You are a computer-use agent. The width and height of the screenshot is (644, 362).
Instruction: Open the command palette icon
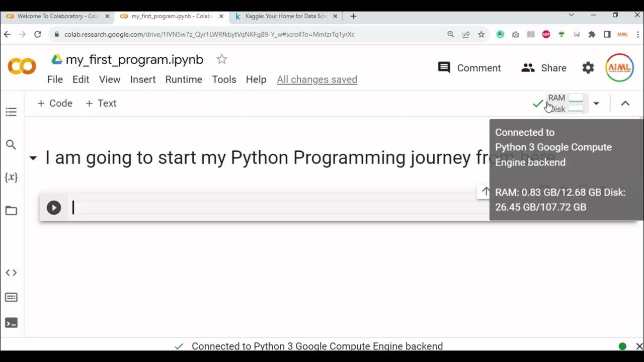pos(11,298)
